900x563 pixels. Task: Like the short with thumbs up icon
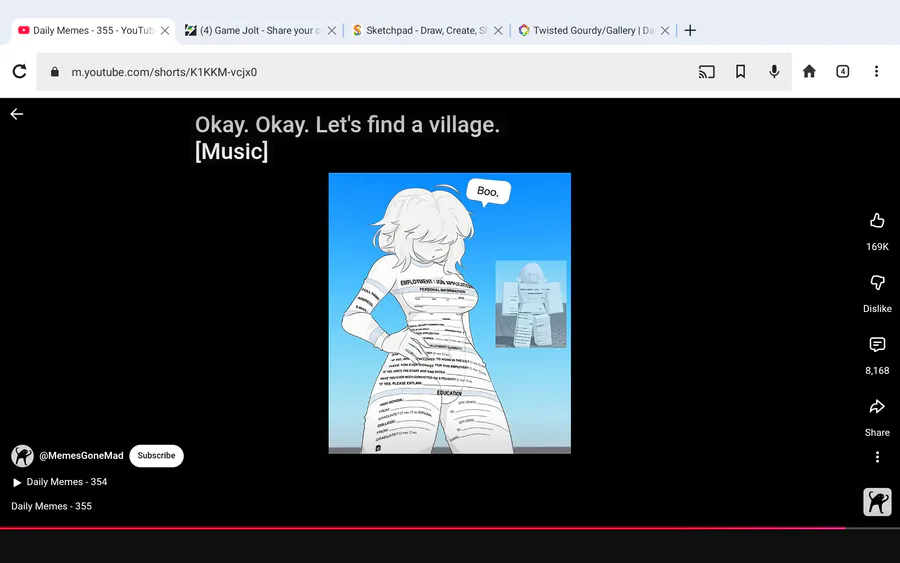(877, 221)
